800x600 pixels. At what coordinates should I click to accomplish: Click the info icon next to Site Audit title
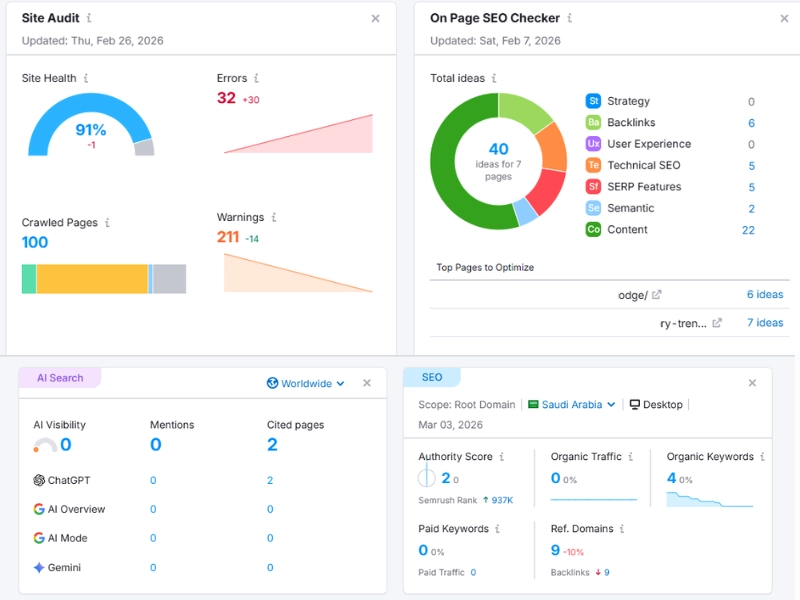coord(89,18)
